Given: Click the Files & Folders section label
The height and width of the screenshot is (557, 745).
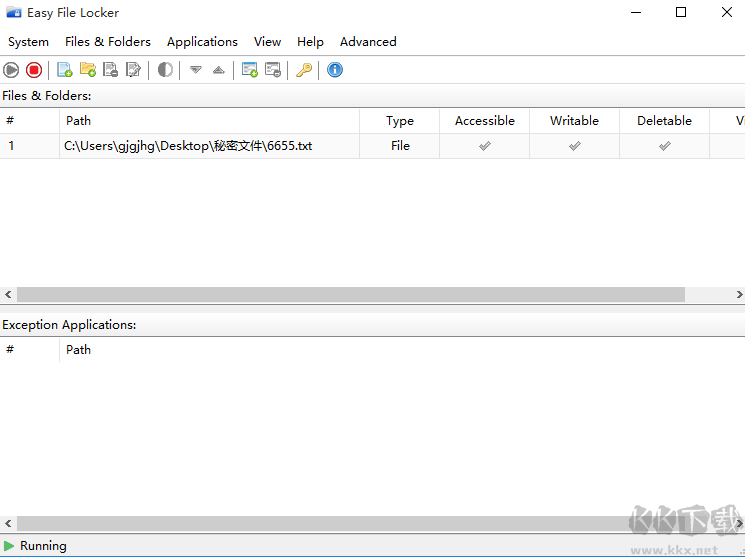Looking at the screenshot, I should [47, 96].
